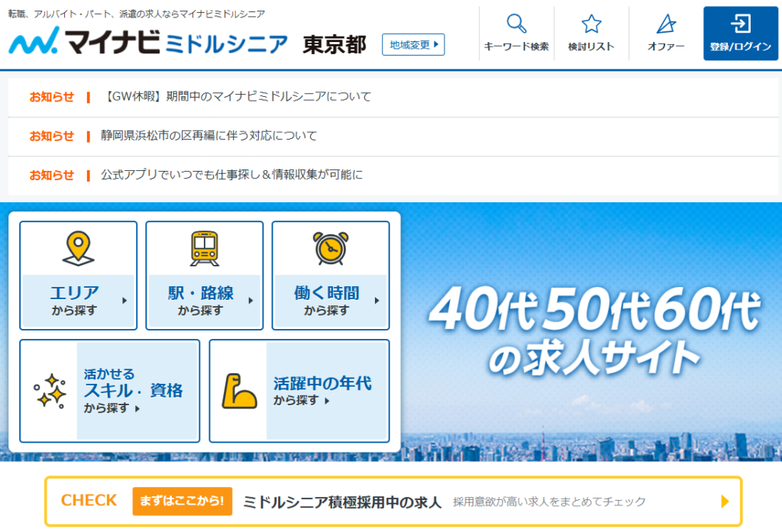Click the マイナビミドルシニア logo

(x=149, y=43)
